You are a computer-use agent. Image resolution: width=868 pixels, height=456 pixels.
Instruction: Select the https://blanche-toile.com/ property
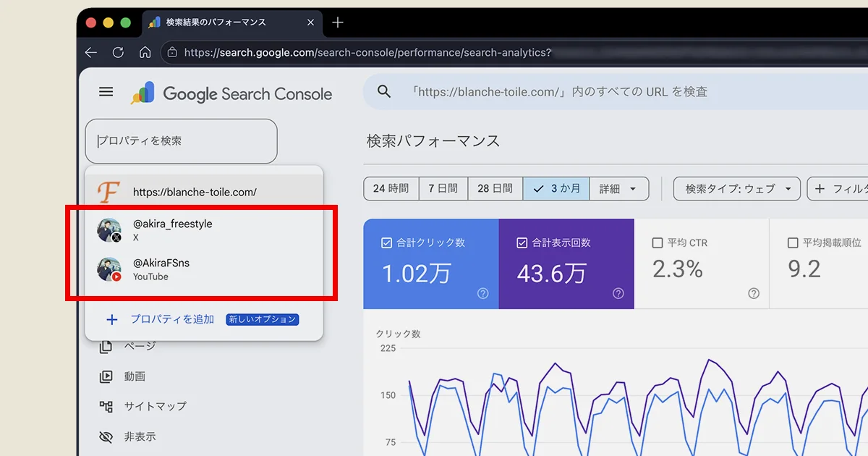pyautogui.click(x=204, y=192)
